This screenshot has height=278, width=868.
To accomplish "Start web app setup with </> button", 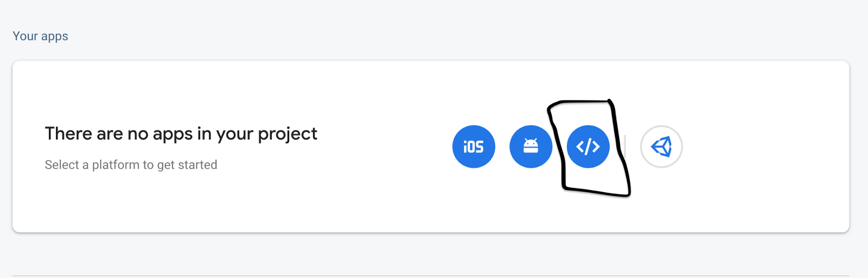I will tap(588, 147).
